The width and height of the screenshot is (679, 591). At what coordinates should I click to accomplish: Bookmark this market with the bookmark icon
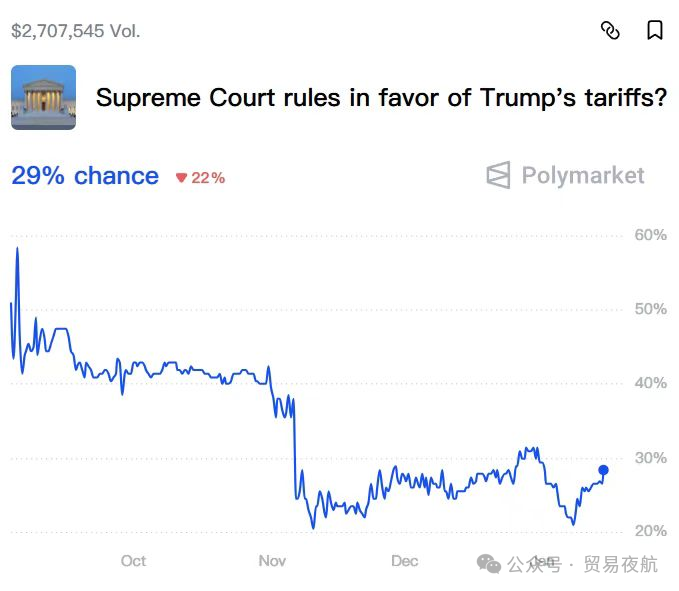pyautogui.click(x=655, y=30)
